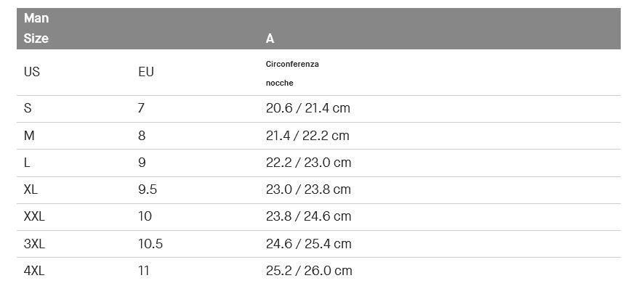Select the 23.8 / 24.6 cm measurement
This screenshot has height=286, width=644.
(x=308, y=216)
